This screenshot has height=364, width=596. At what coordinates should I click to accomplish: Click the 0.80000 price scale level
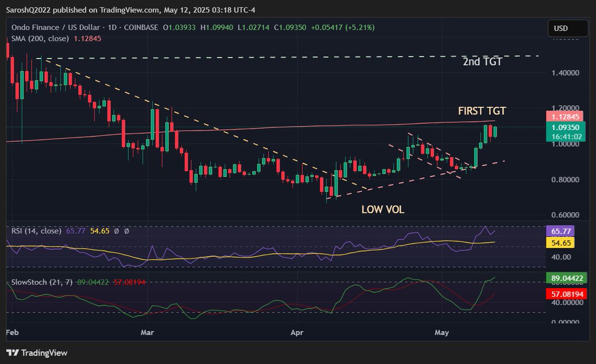coord(566,180)
